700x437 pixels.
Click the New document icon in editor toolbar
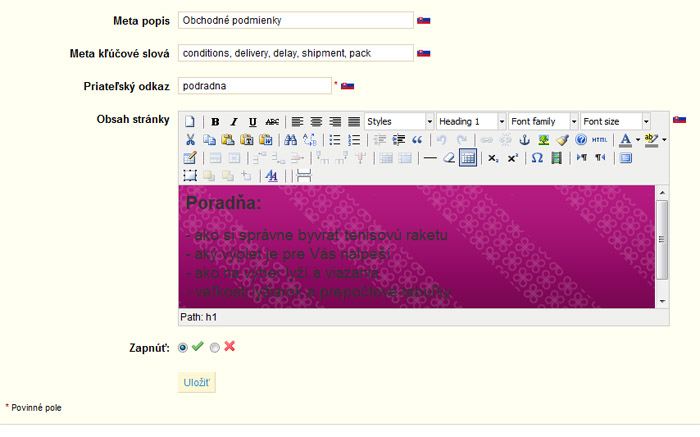(x=190, y=121)
